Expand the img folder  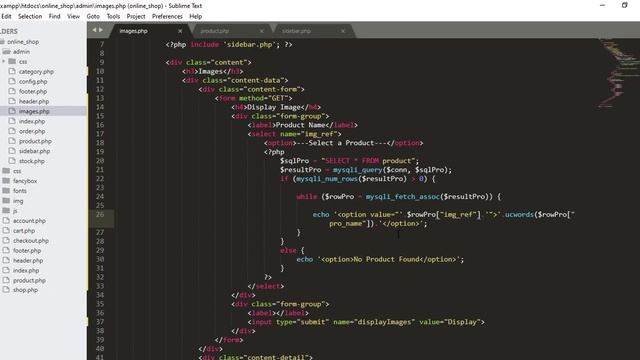[18, 201]
